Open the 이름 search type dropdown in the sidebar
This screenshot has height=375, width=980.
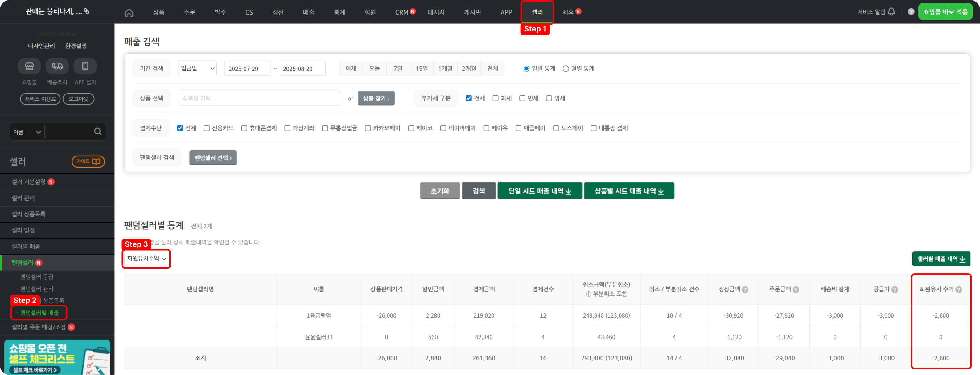27,132
